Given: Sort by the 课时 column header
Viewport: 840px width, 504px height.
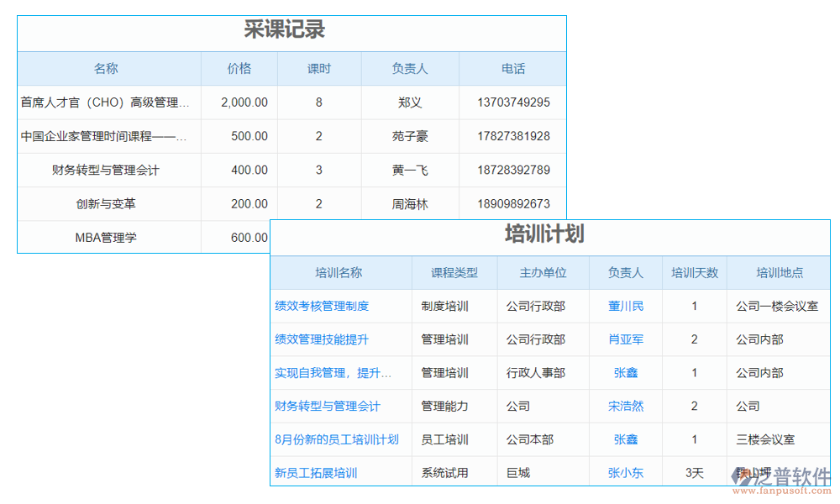Looking at the screenshot, I should click(x=319, y=69).
